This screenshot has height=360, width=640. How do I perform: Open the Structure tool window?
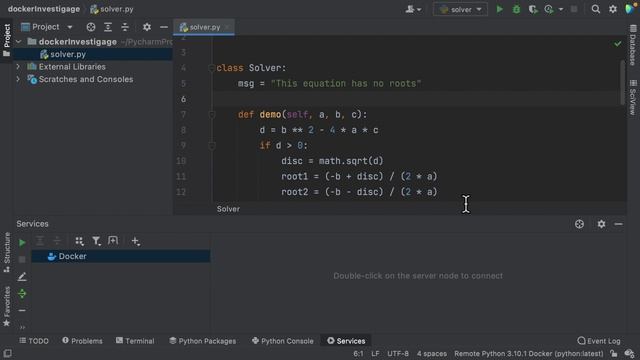pyautogui.click(x=7, y=252)
